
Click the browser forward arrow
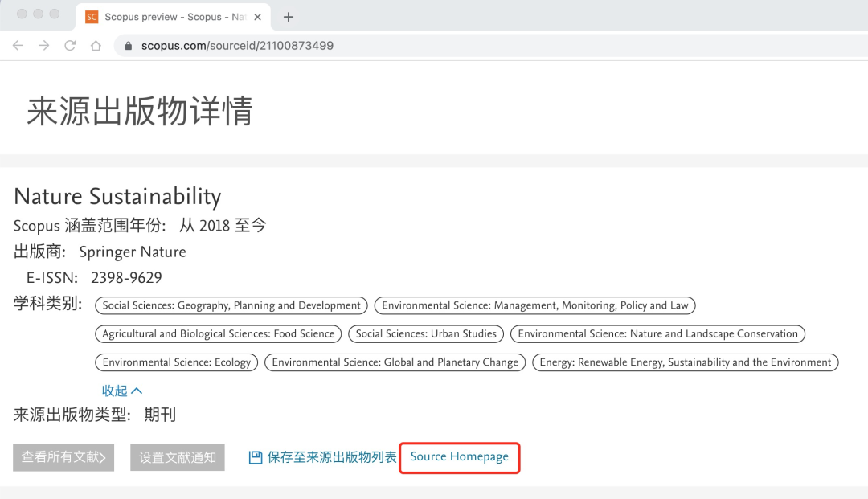43,46
